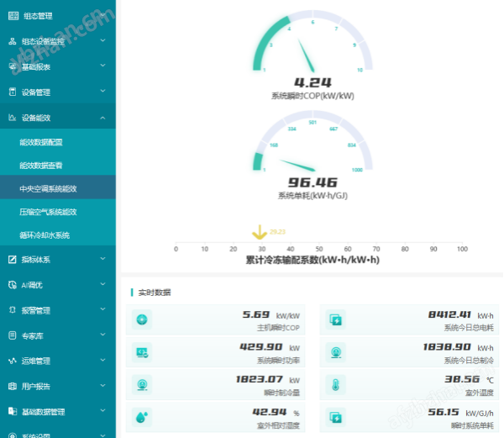Click the 设备管理 sidebar icon
Viewport: 504px width, 438px height.
(x=13, y=92)
